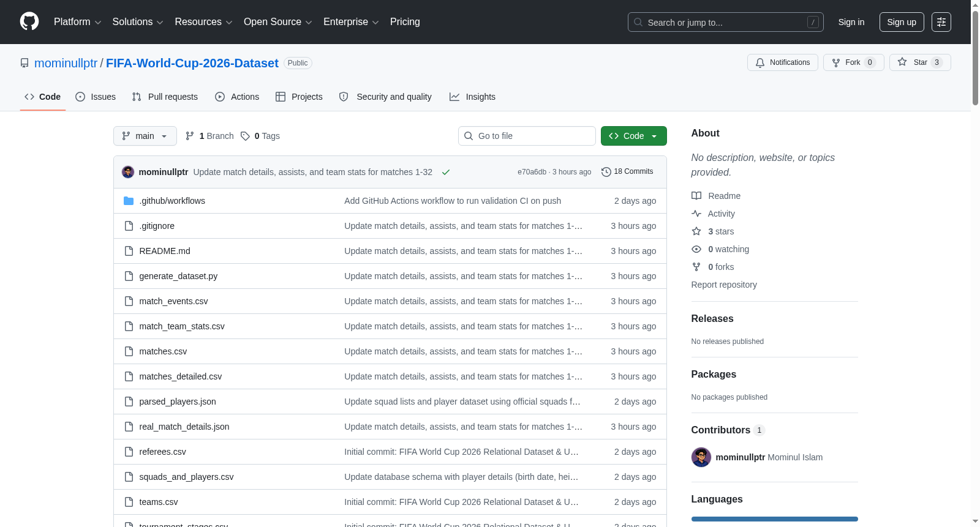Open the matches_detailed.csv file
Screen dimensions: 980x527
[181, 376]
